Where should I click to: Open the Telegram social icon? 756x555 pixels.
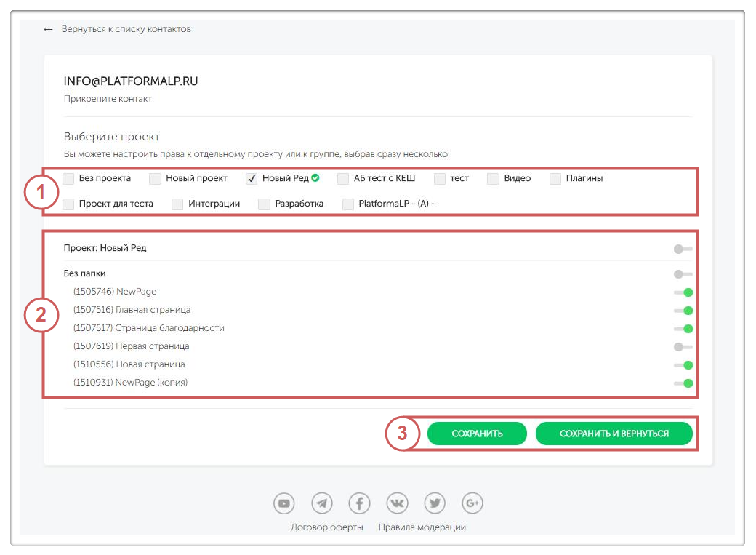pos(321,503)
